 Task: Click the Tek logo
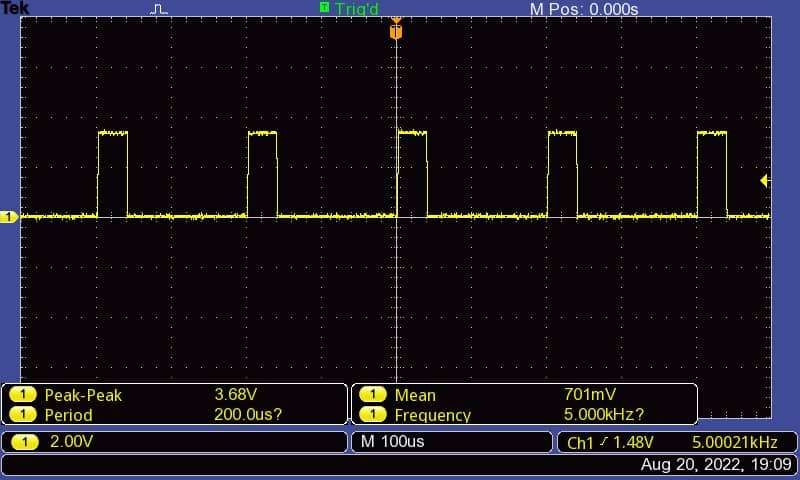[15, 8]
